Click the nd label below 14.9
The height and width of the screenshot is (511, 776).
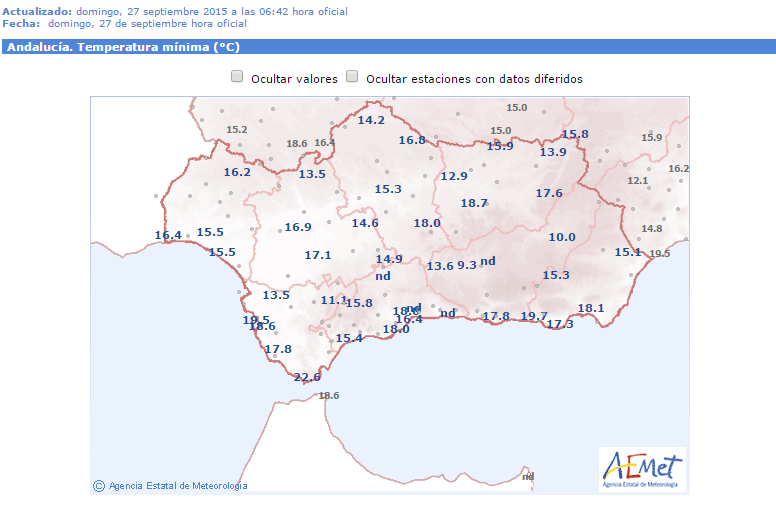point(383,277)
